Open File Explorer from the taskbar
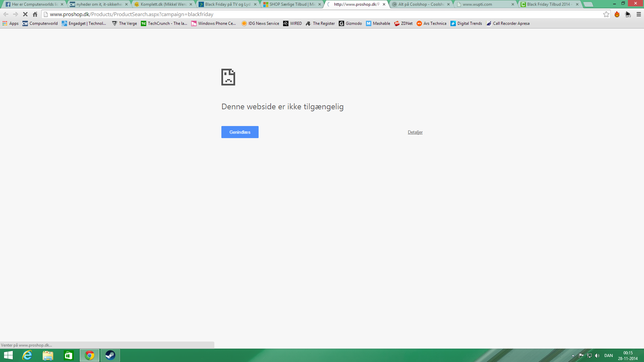The height and width of the screenshot is (362, 644). (x=48, y=355)
